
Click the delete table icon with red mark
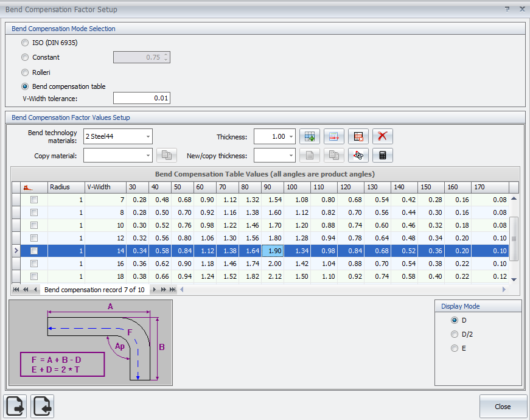[x=358, y=136]
